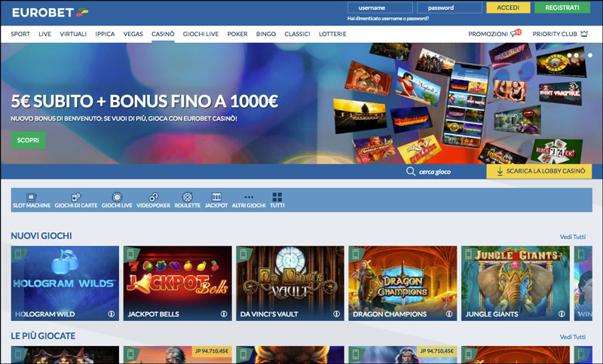This screenshot has height=364, width=603.
Task: Open the Giochi di Carte category
Action: coord(76,200)
